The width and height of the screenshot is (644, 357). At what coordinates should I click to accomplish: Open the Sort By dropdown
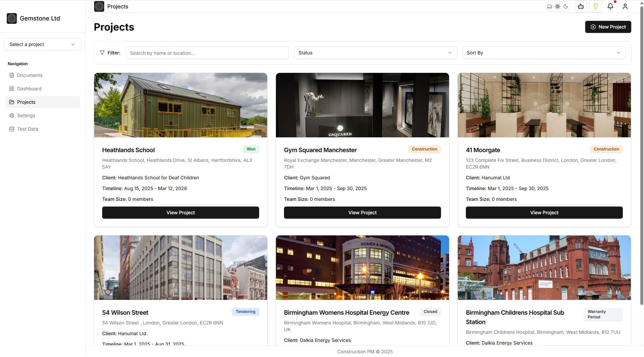point(543,52)
